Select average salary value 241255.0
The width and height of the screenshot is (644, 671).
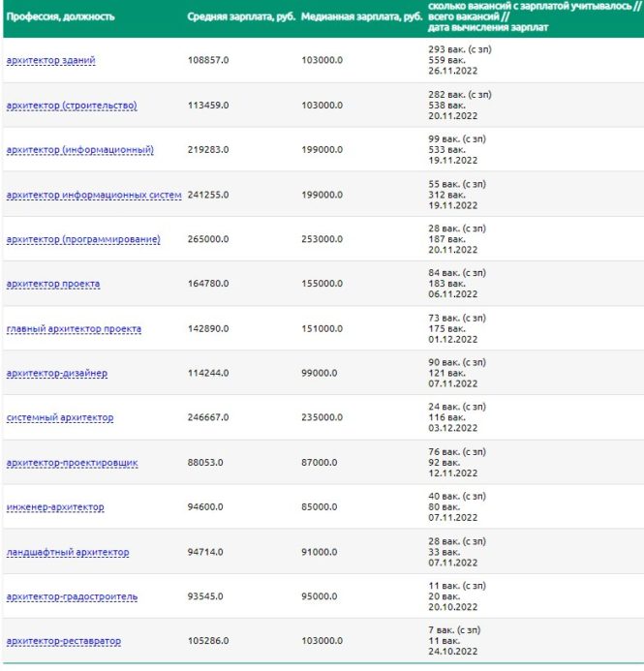[x=208, y=195]
